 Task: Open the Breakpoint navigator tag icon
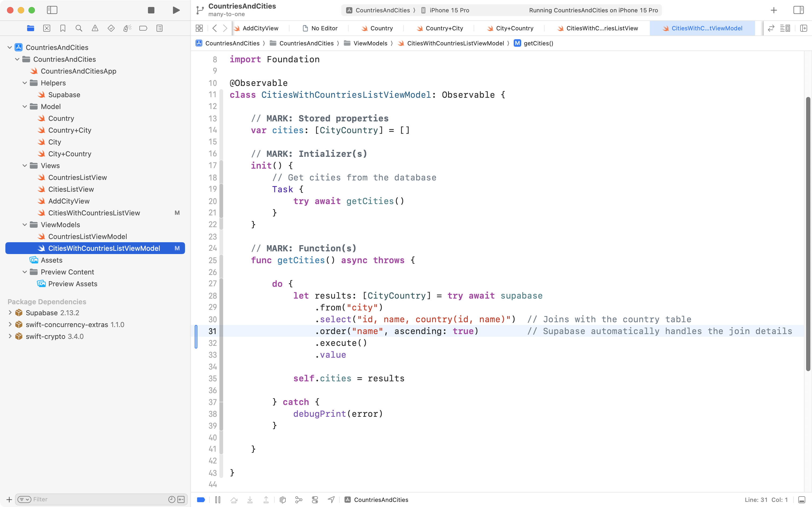pos(143,28)
